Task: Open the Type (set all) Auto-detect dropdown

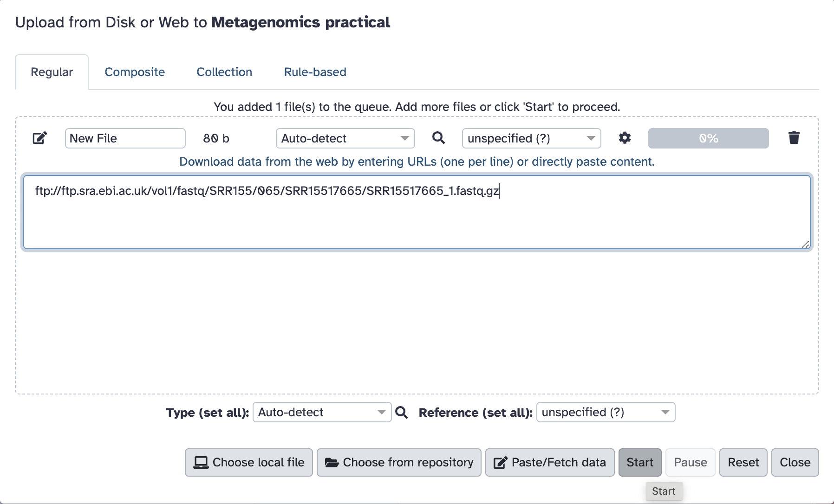Action: click(x=322, y=412)
